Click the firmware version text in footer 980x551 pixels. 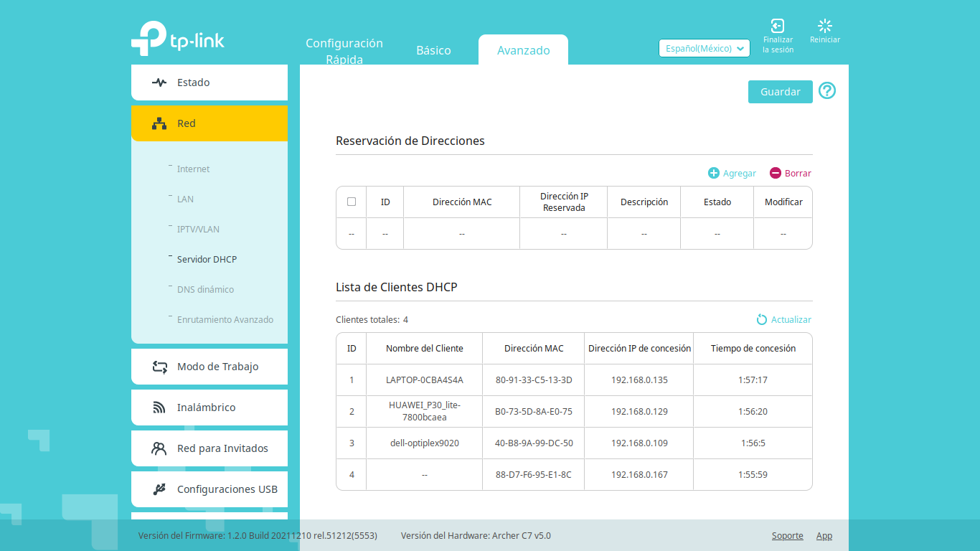click(x=258, y=535)
